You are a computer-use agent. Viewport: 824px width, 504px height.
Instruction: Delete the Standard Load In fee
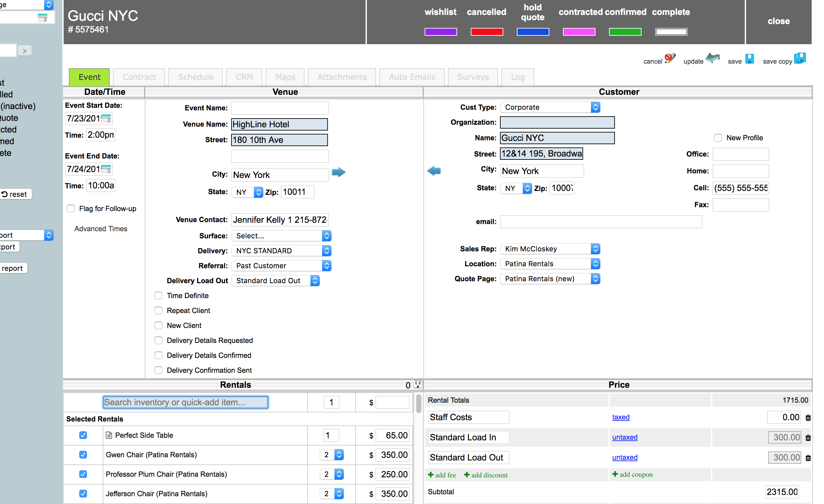coord(808,438)
